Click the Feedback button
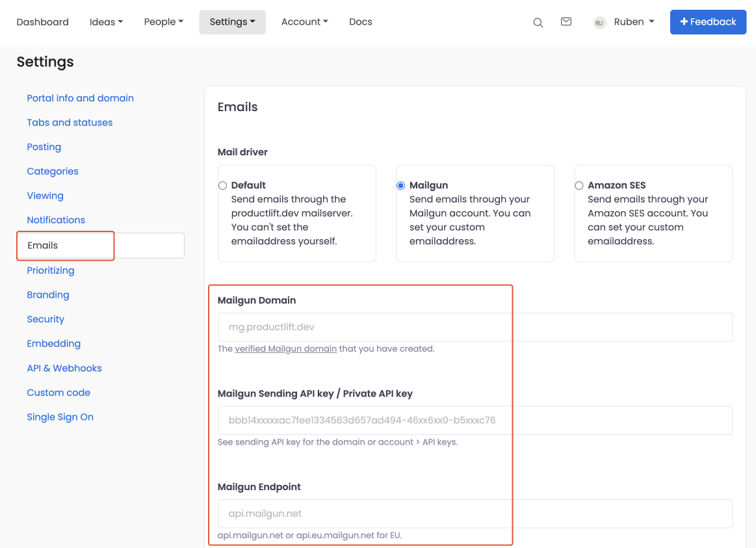 708,22
